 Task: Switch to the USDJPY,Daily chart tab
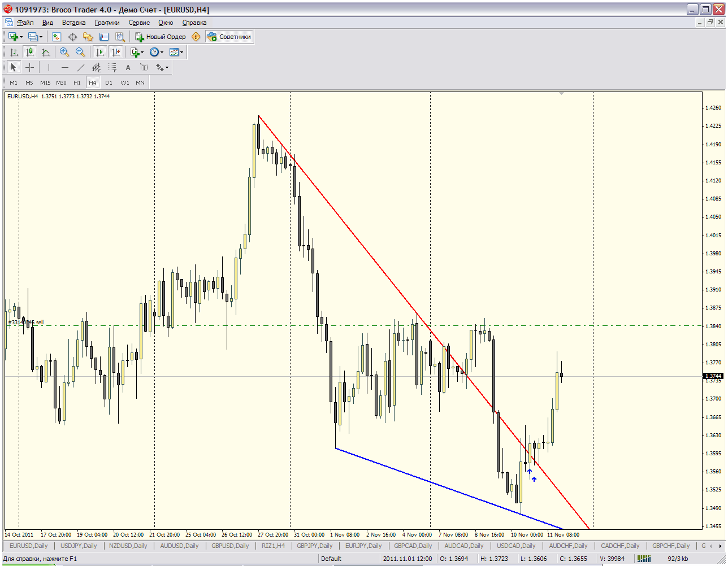pyautogui.click(x=79, y=546)
